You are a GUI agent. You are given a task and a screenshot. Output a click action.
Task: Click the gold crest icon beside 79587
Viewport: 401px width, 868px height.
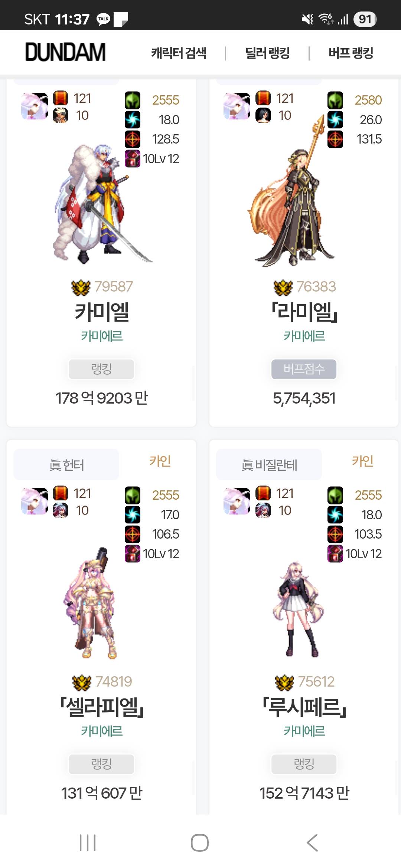[x=81, y=287]
